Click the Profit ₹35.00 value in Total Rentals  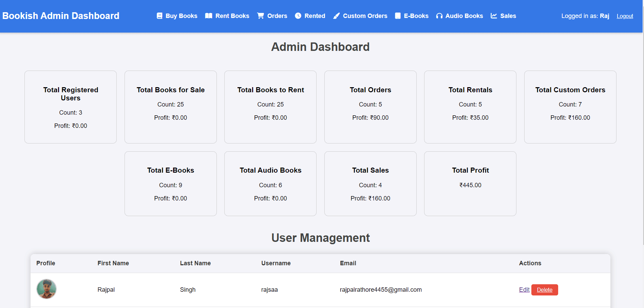coord(470,118)
